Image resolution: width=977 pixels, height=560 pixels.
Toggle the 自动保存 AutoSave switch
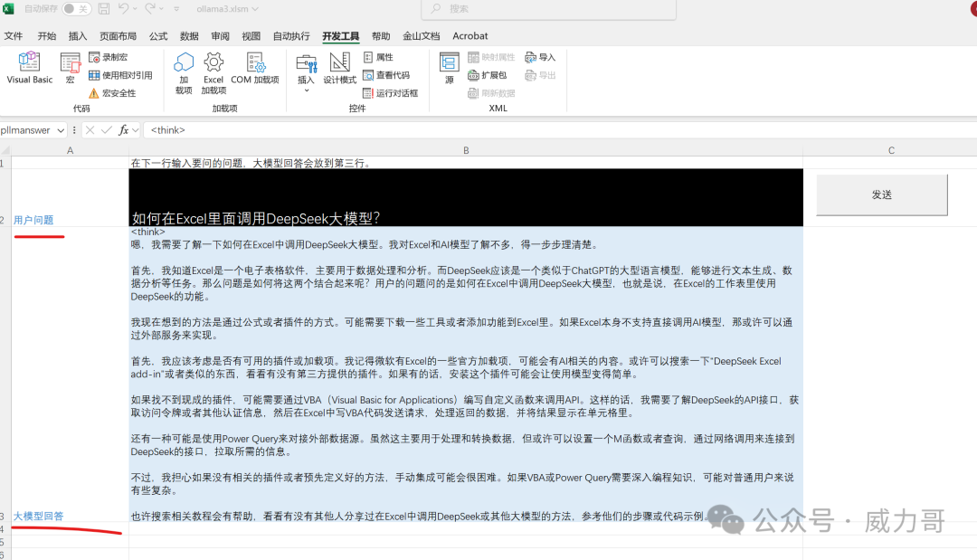point(76,9)
